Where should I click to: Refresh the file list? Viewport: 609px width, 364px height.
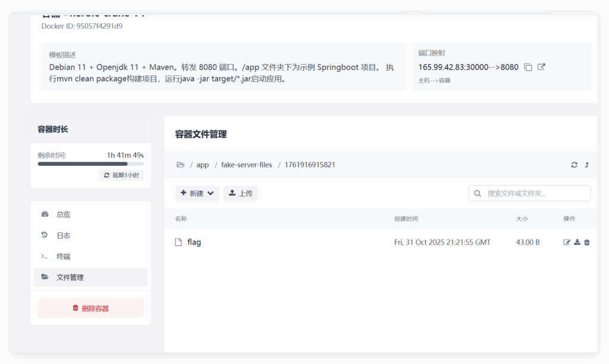574,165
